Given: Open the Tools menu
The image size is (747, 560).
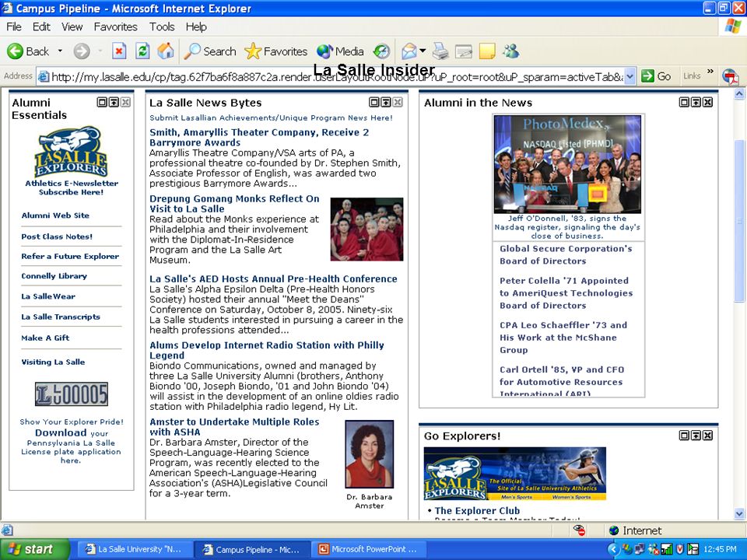Looking at the screenshot, I should (162, 26).
